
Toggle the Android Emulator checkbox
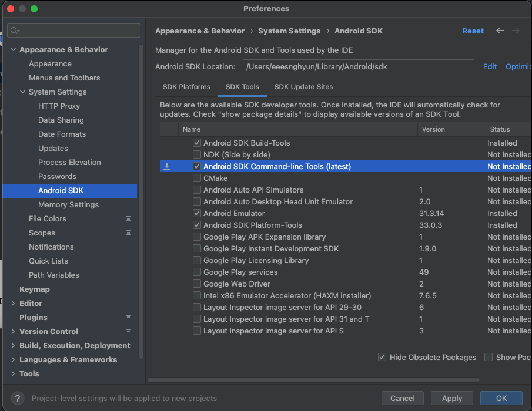(x=197, y=214)
